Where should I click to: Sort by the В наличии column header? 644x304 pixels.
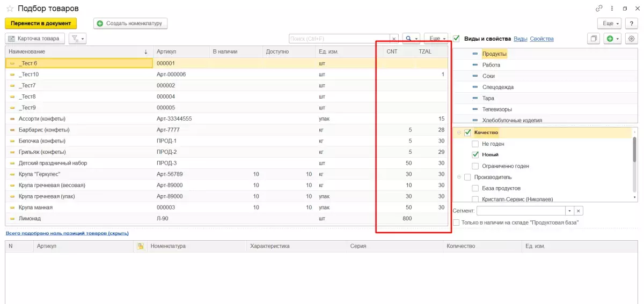point(236,52)
